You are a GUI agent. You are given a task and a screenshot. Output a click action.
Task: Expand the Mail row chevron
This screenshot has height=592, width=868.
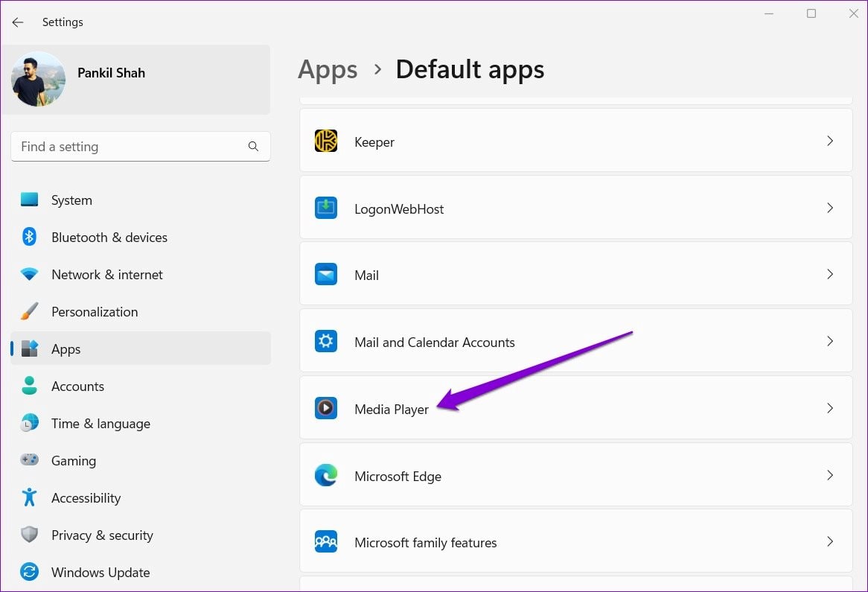830,274
